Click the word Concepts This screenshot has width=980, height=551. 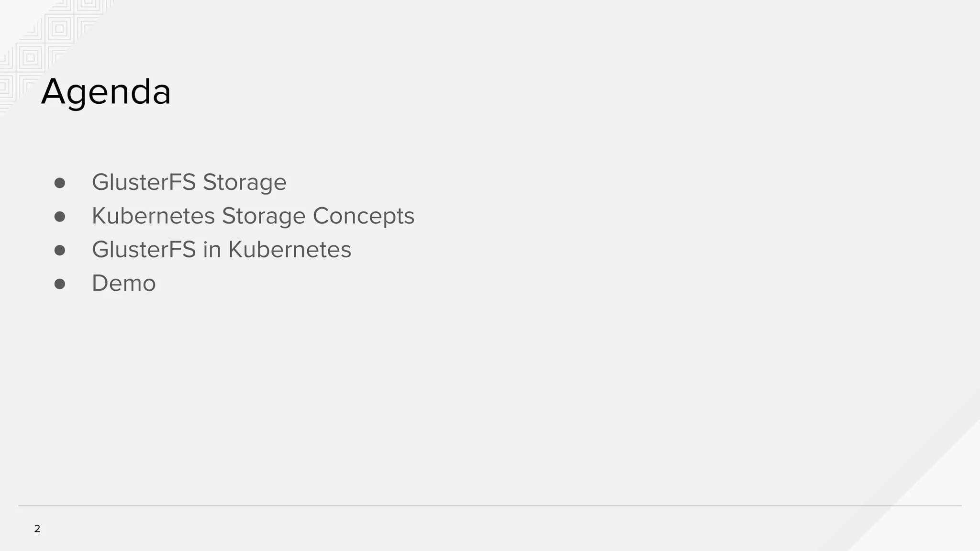point(363,216)
